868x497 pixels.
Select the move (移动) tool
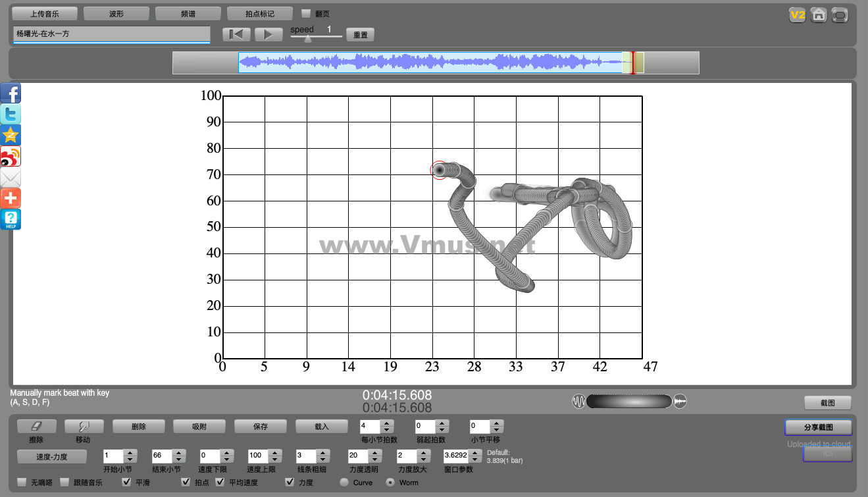84,427
